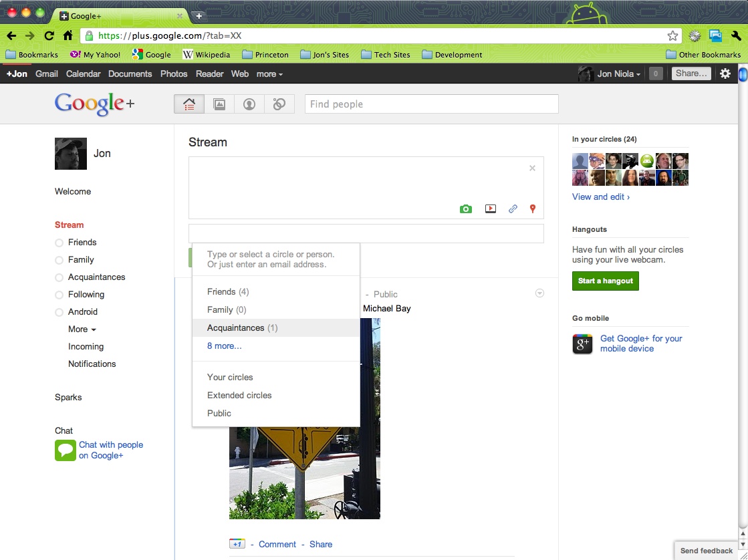The image size is (748, 560).
Task: Click the +1 button on the post
Action: click(237, 544)
